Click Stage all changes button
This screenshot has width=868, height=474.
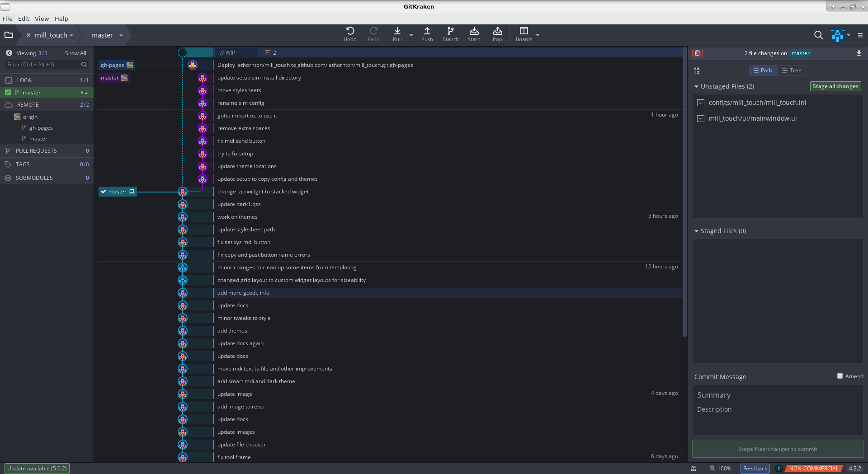835,86
